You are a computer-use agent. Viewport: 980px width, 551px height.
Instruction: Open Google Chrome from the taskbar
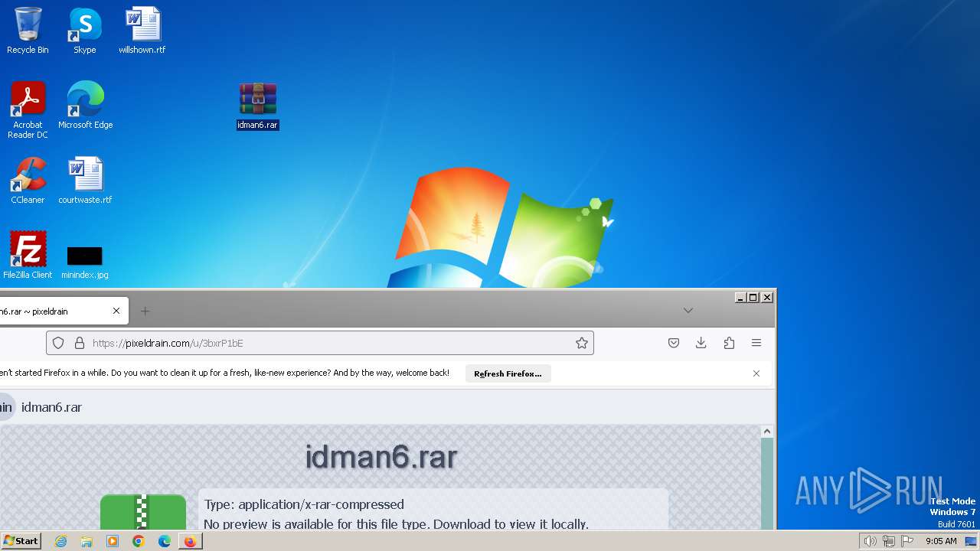point(139,541)
